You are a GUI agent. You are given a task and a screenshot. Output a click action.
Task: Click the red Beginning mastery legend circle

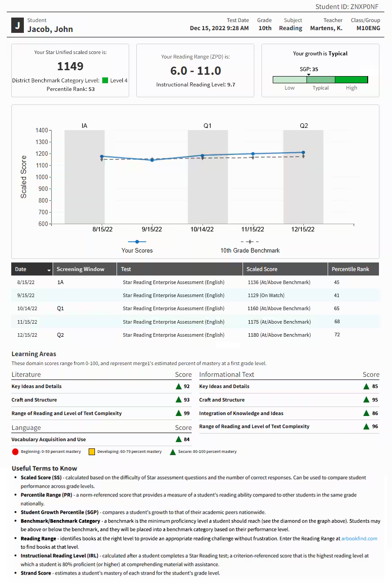pyautogui.click(x=15, y=452)
